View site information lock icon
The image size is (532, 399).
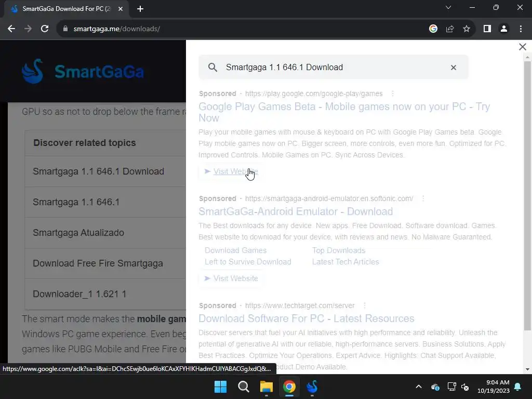(x=65, y=29)
